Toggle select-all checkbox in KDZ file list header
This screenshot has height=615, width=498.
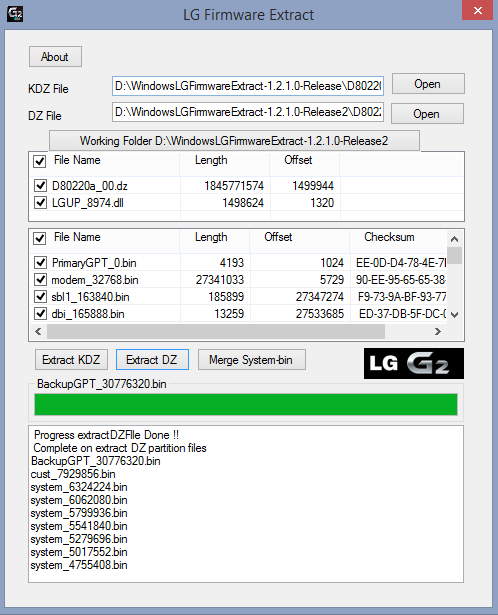coord(40,161)
